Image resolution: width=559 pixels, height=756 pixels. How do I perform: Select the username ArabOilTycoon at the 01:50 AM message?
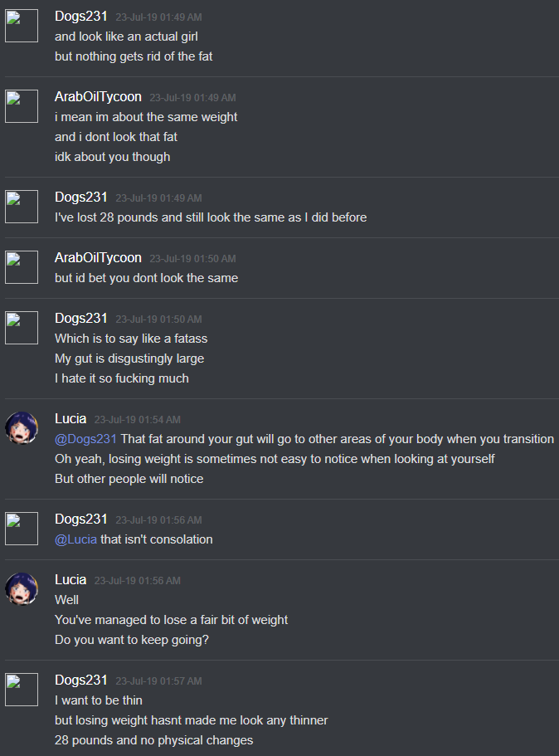click(98, 258)
